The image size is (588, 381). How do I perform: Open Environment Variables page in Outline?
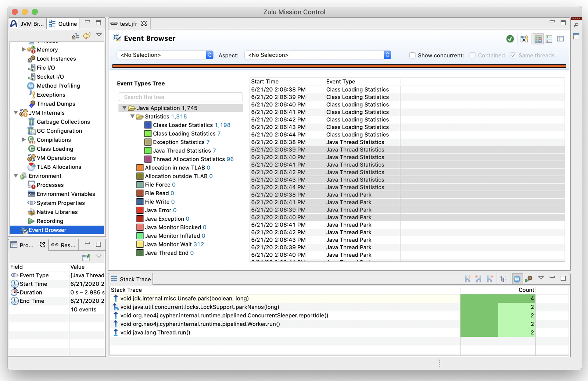(66, 194)
